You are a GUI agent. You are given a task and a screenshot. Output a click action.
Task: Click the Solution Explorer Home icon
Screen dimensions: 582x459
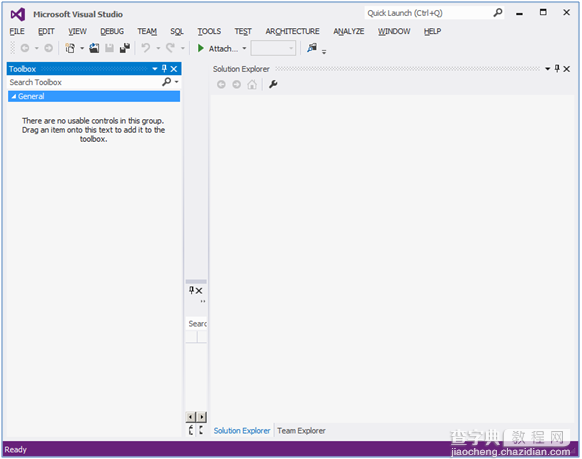(x=252, y=85)
